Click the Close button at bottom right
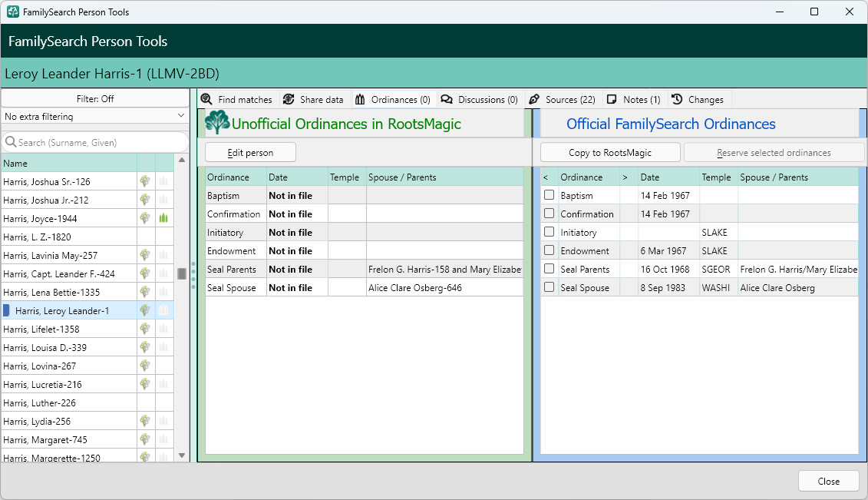Viewport: 868px width, 500px height. point(829,481)
